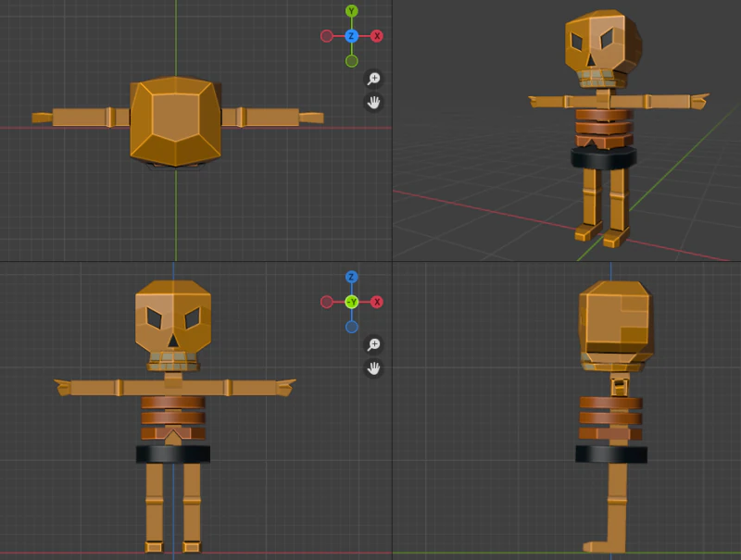Click the green -Y center of bottom gizmo
Image resolution: width=741 pixels, height=560 pixels.
tap(352, 301)
